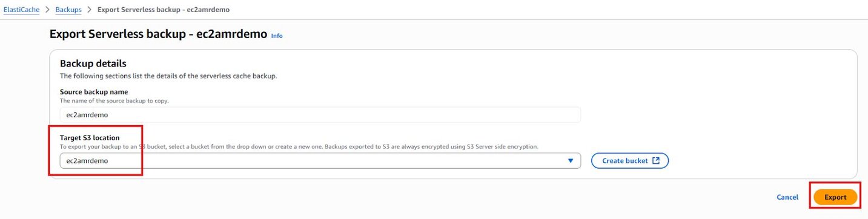This screenshot has width=868, height=219.
Task: Cancel the backup export
Action: coord(787,197)
